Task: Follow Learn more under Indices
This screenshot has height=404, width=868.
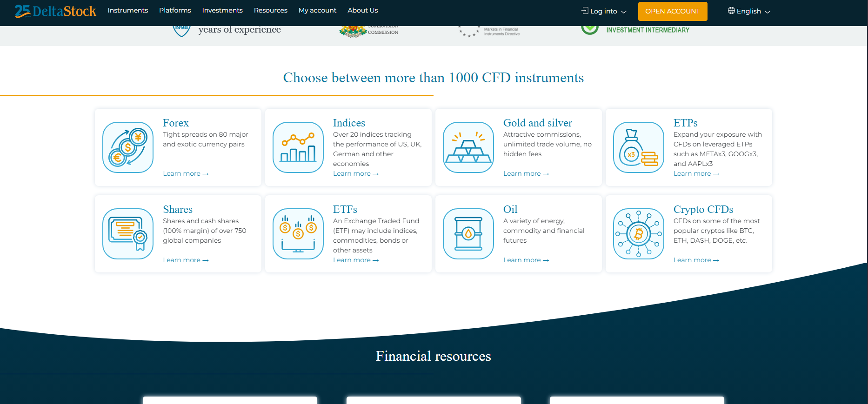Action: 356,173
